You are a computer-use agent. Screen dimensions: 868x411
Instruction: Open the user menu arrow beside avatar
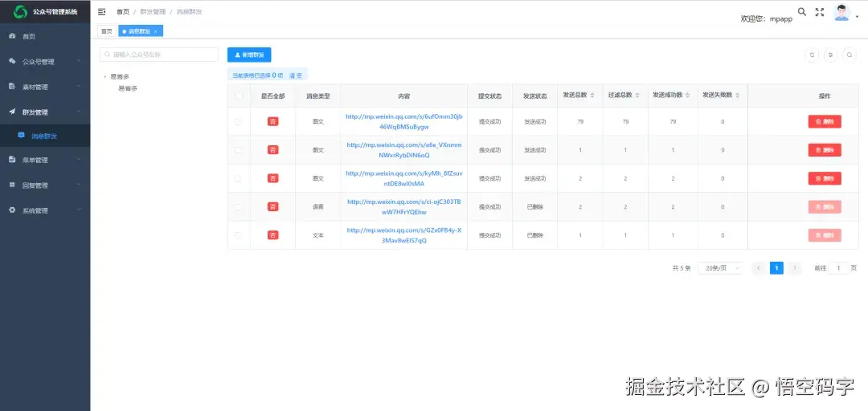point(858,17)
